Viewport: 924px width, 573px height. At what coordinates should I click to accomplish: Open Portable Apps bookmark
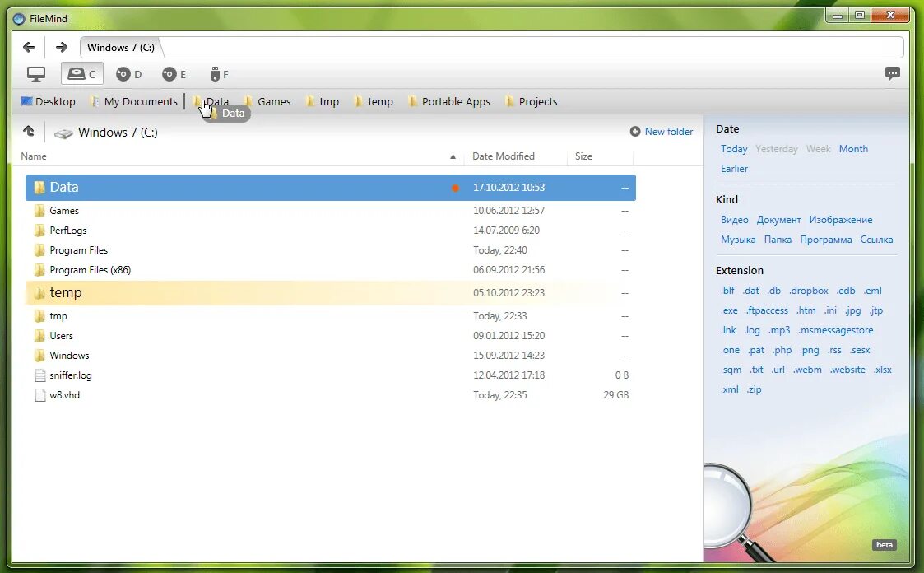pos(449,101)
